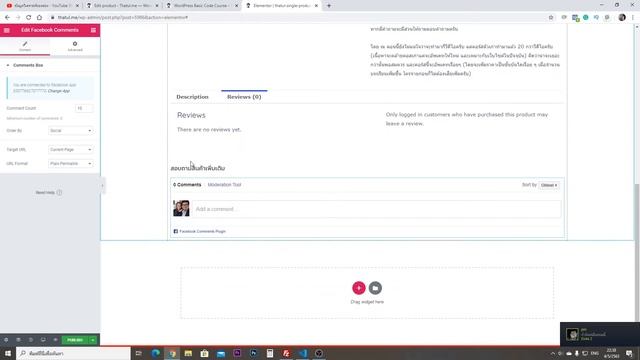Open OBS Studio from the taskbar
640x360 pixels.
tap(319, 353)
